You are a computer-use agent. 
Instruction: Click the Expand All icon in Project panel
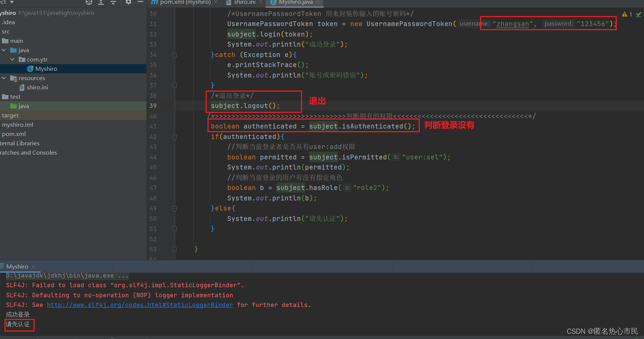(101, 2)
